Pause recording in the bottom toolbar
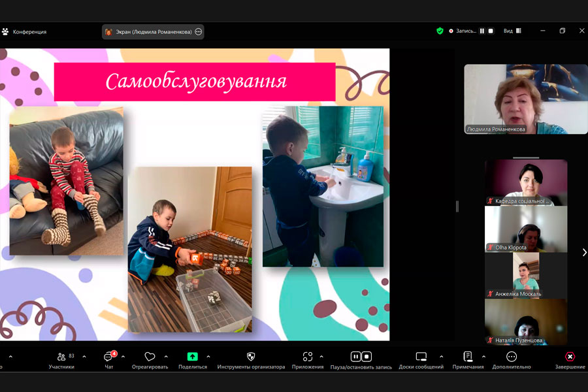588x392 pixels. [355, 356]
